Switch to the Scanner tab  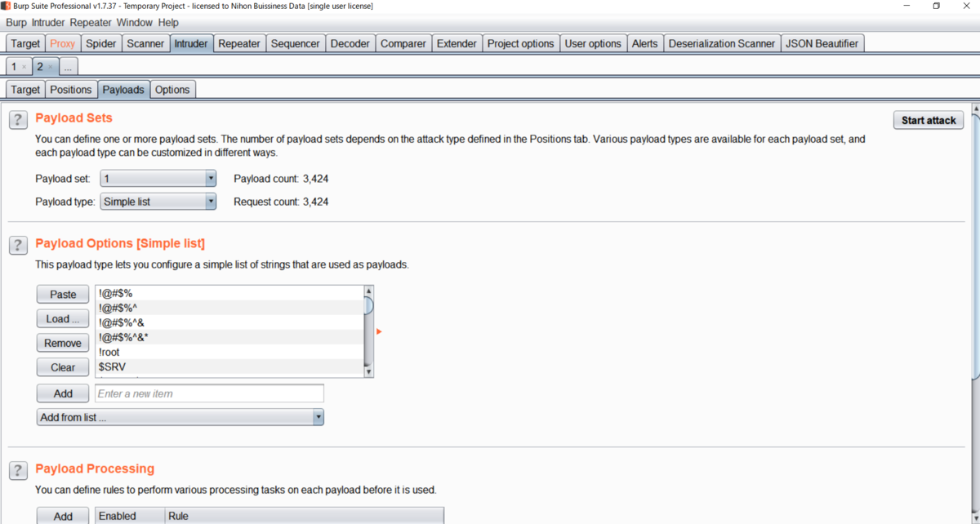coord(145,43)
